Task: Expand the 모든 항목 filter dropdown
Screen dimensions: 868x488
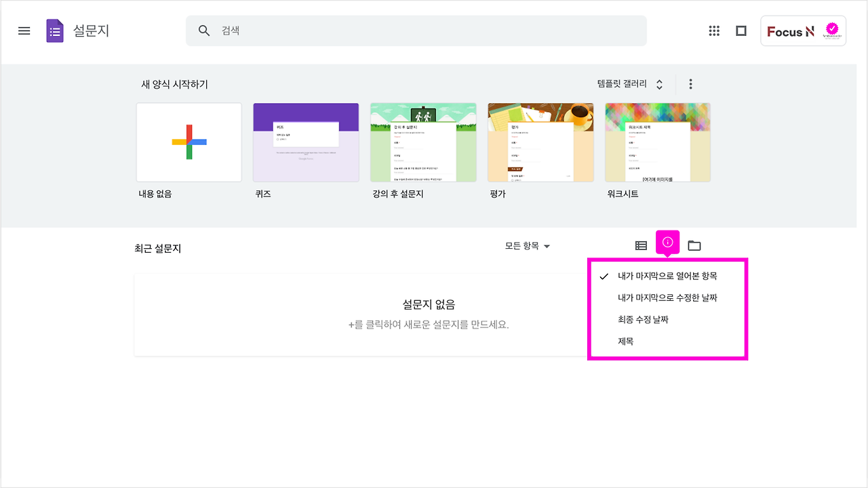Action: tap(528, 246)
